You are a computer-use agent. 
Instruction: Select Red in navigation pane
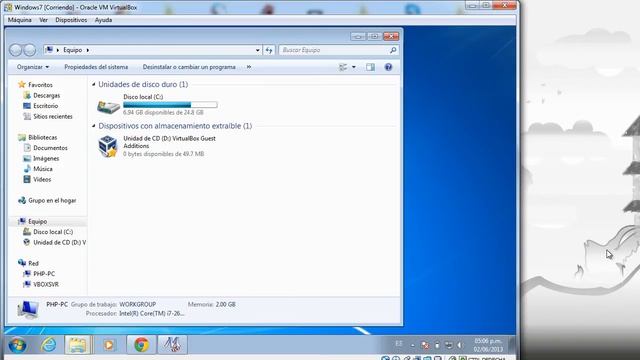click(33, 263)
